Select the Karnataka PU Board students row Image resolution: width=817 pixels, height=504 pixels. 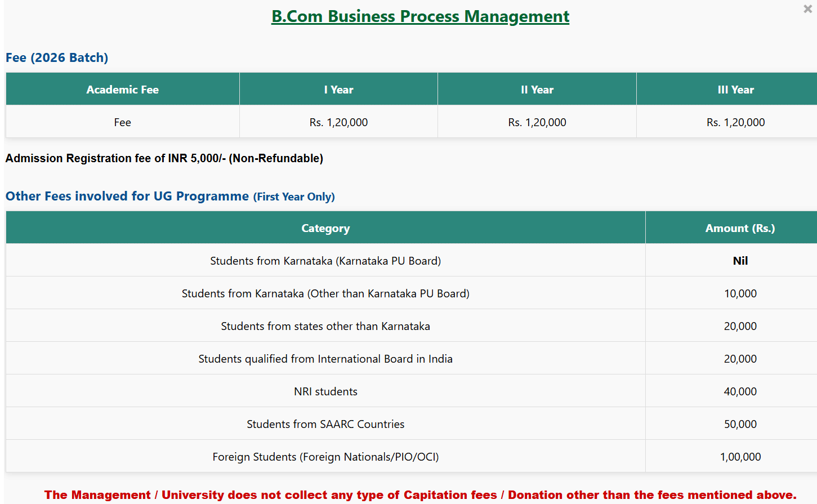tap(325, 261)
